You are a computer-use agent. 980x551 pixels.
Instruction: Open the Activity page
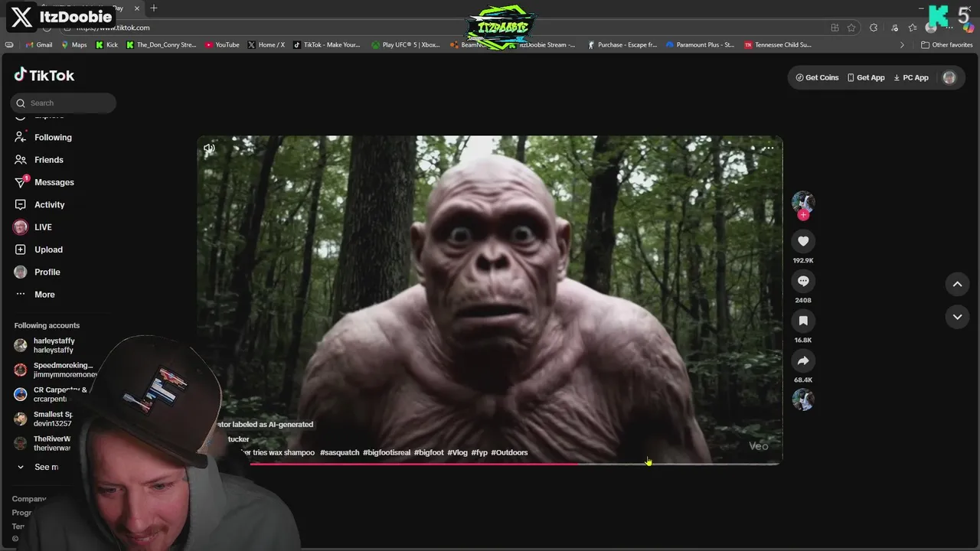(40, 205)
